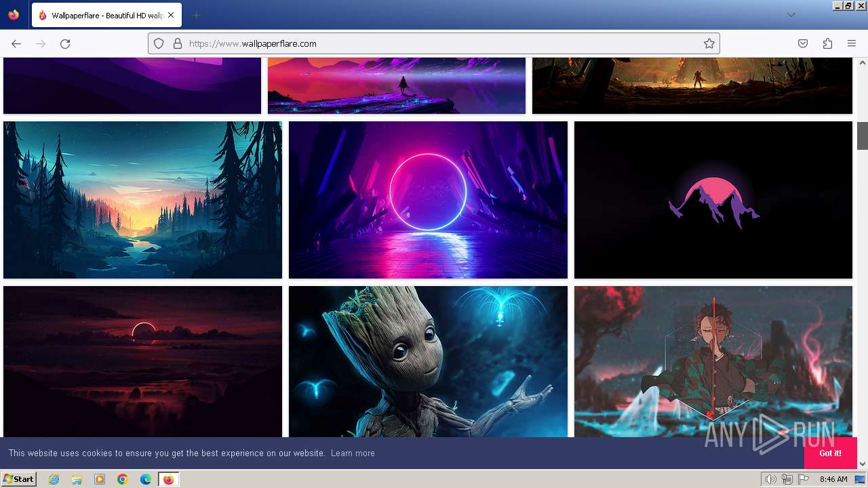The height and width of the screenshot is (488, 868).
Task: Close the Wallpaperflare tab
Action: 171,15
